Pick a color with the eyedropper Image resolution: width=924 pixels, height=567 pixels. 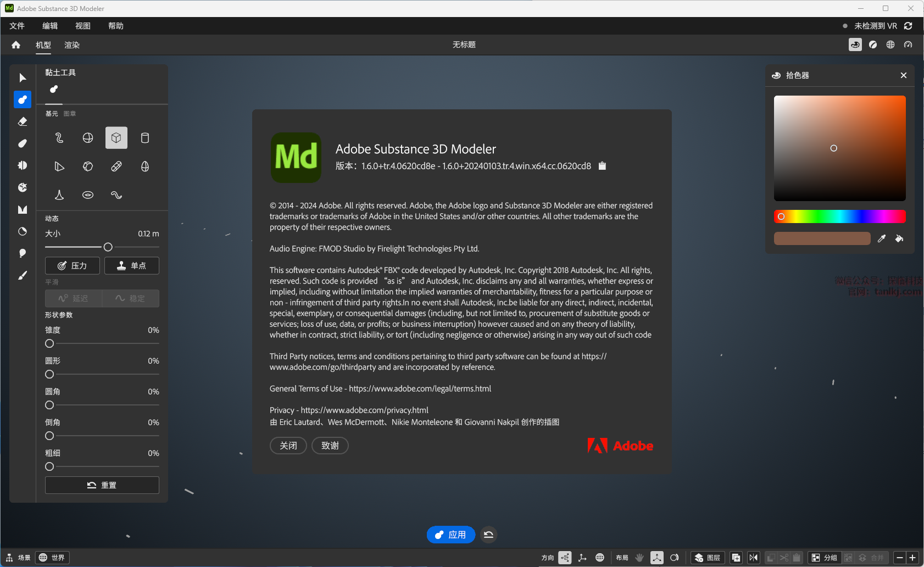point(882,238)
